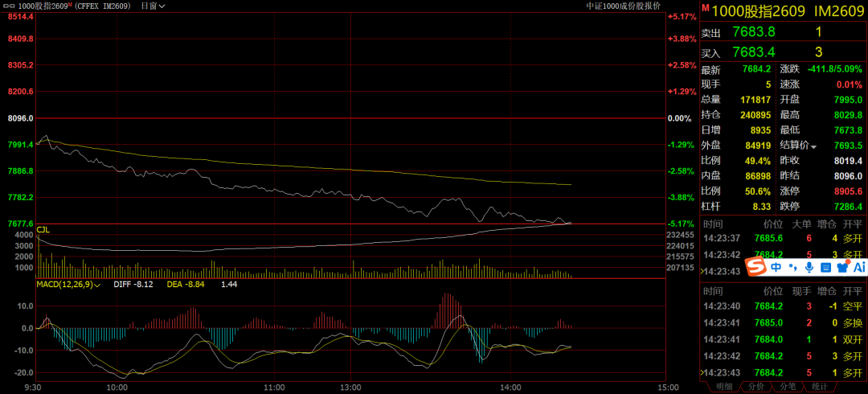Open the 日窗 period dropdown

[152, 6]
